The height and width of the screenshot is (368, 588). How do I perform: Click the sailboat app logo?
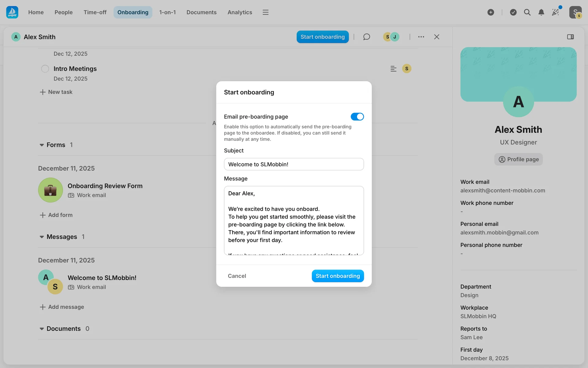(x=12, y=12)
